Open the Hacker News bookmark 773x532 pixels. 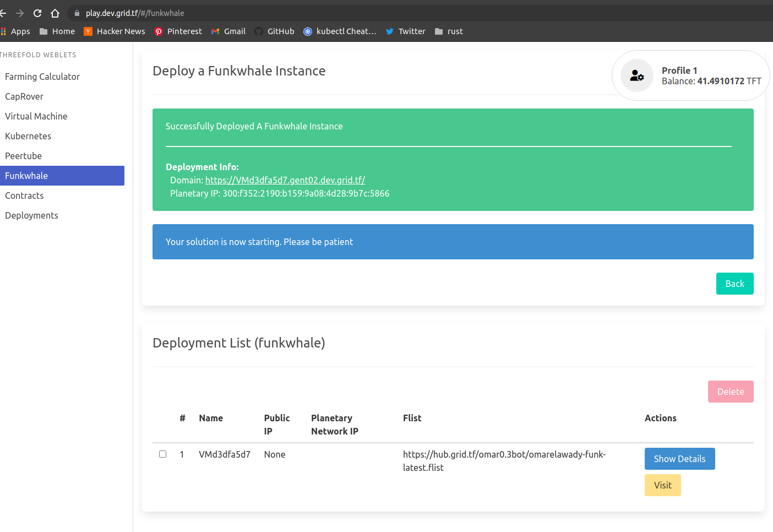(114, 31)
